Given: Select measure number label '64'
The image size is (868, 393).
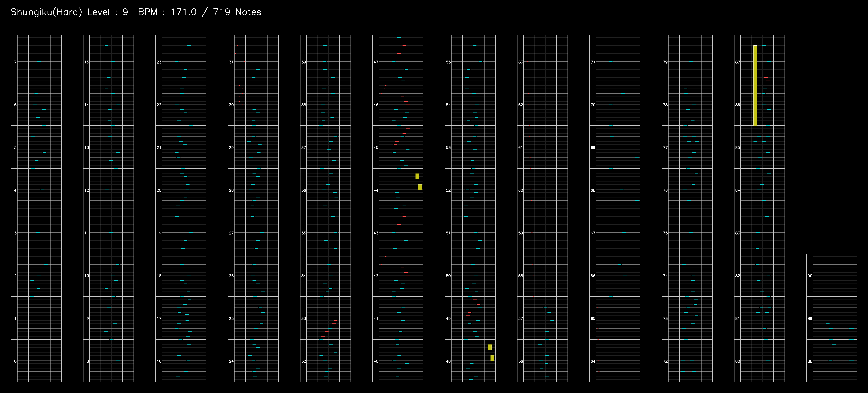Looking at the screenshot, I should pos(593,361).
